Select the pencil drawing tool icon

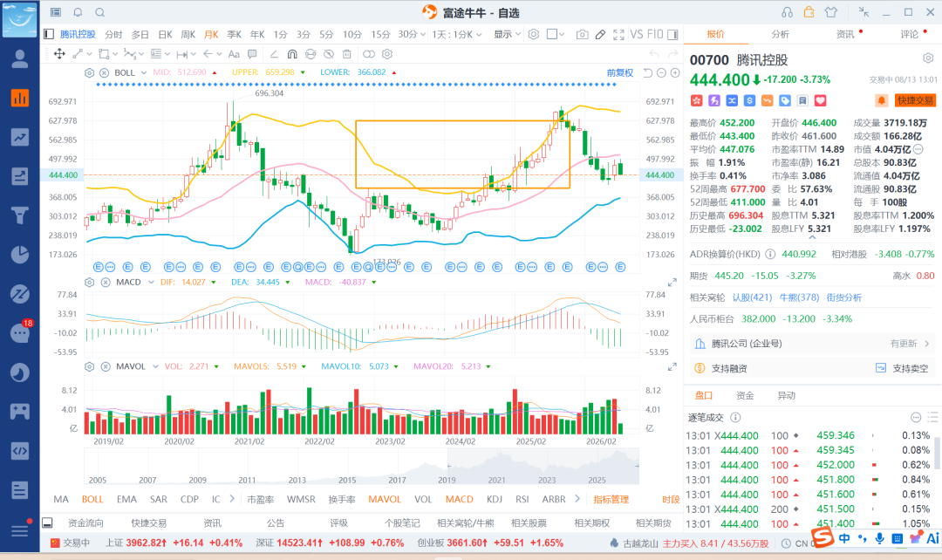600,35
